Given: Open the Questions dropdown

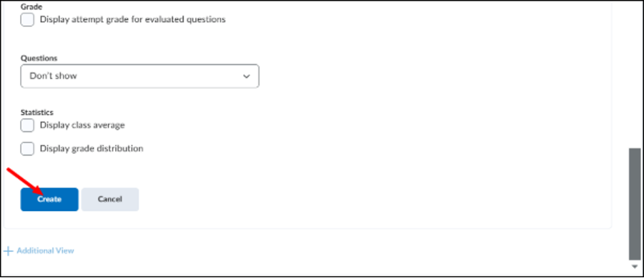Looking at the screenshot, I should tap(140, 76).
